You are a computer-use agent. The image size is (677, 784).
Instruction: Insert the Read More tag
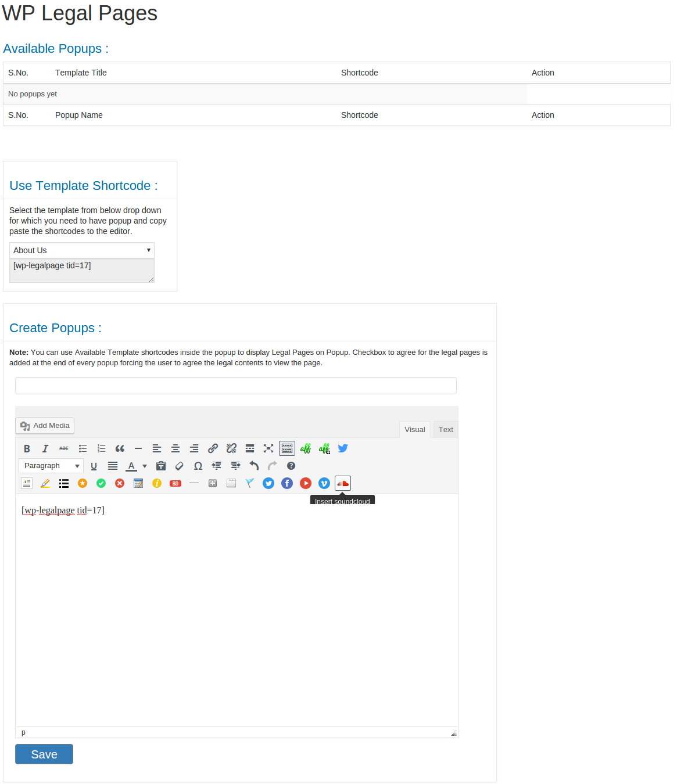tap(250, 448)
